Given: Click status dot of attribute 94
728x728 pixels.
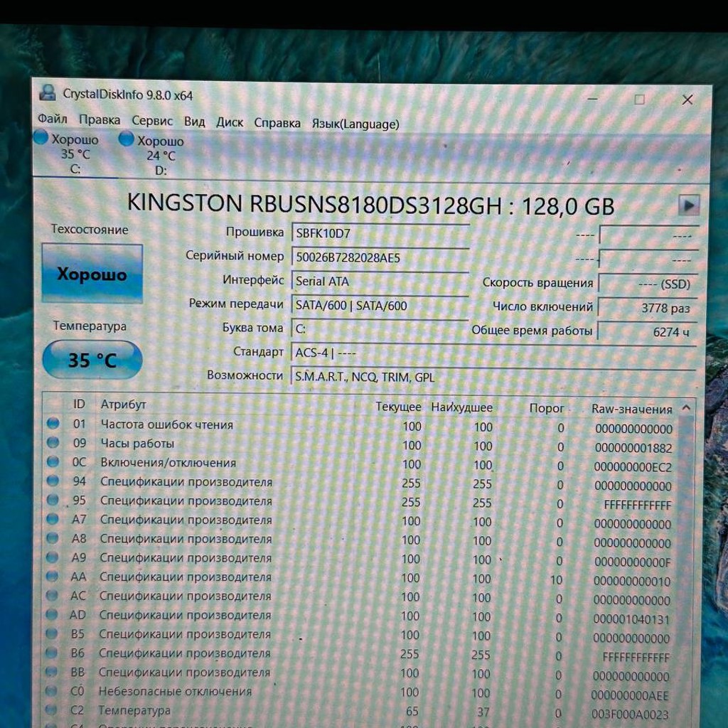Looking at the screenshot, I should 53,480.
